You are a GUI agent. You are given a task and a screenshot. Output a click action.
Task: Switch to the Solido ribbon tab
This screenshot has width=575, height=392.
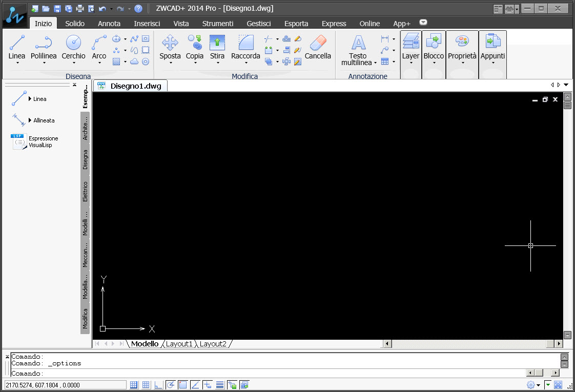point(75,24)
